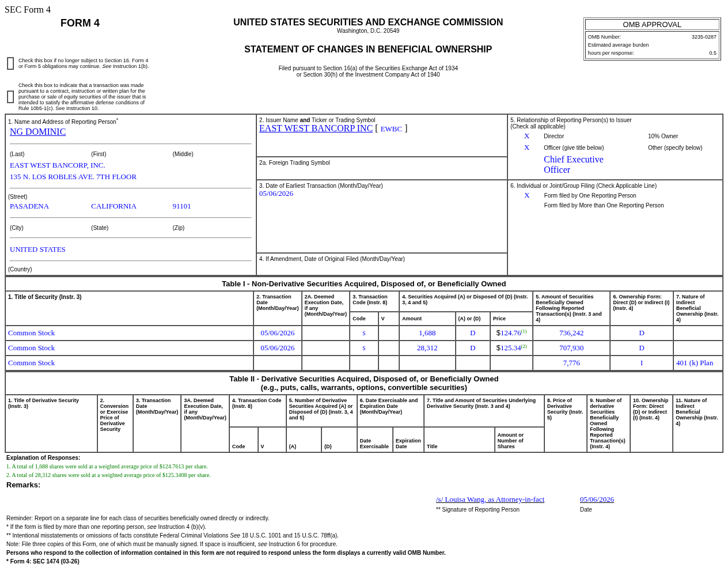Click explanation footnote 1 about 1,688 shares

coord(107,467)
